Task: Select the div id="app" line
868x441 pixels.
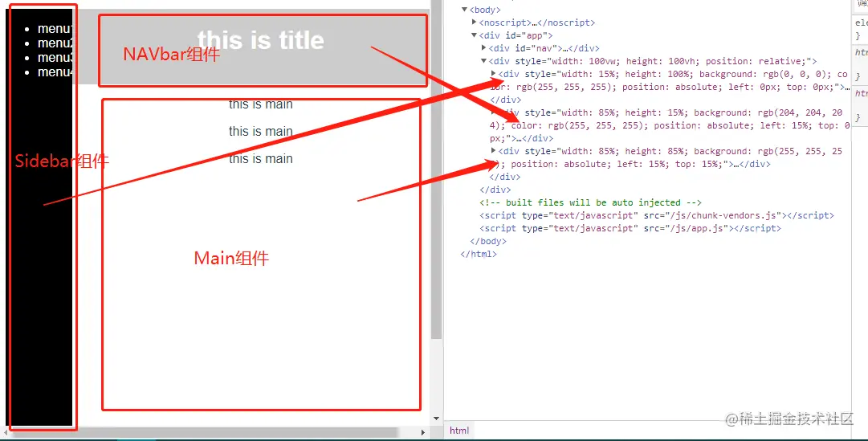Action: click(516, 35)
